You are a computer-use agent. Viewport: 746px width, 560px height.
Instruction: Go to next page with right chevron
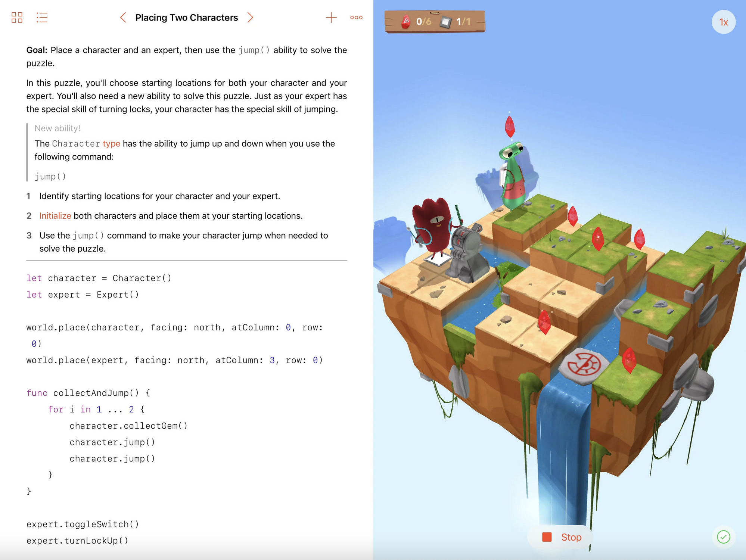click(251, 18)
